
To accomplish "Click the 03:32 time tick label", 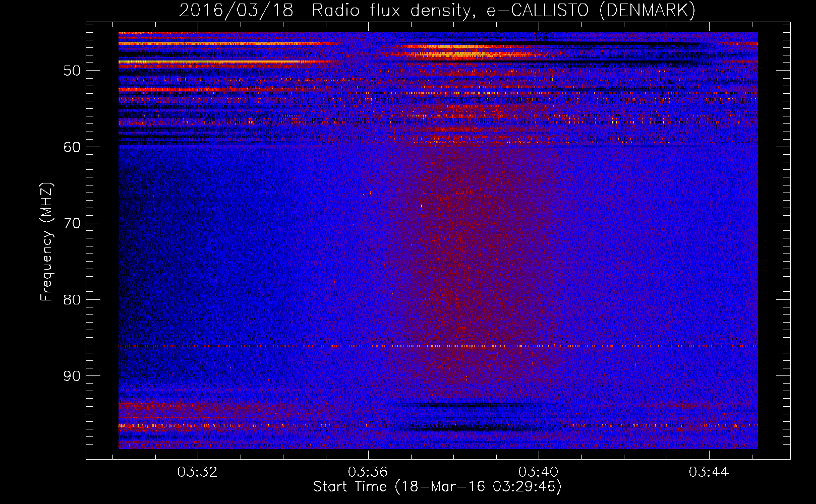I will pos(197,472).
